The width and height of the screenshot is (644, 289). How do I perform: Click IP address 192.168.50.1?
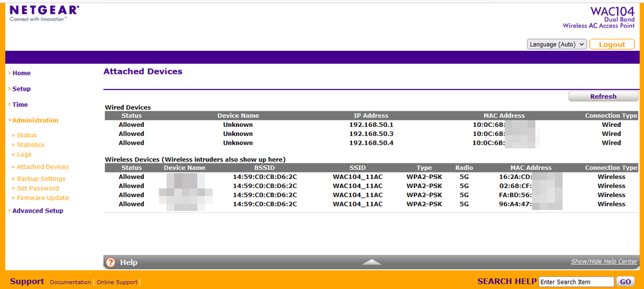tap(371, 125)
